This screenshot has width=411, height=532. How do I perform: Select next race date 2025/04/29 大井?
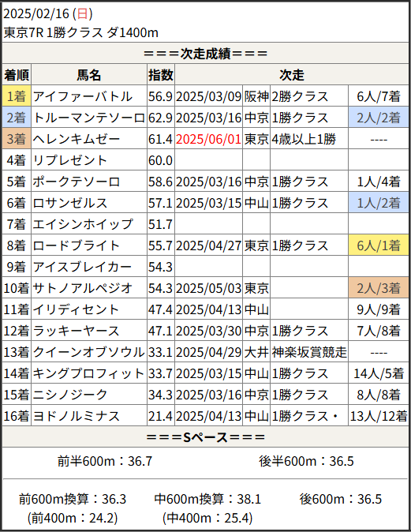pos(208,352)
